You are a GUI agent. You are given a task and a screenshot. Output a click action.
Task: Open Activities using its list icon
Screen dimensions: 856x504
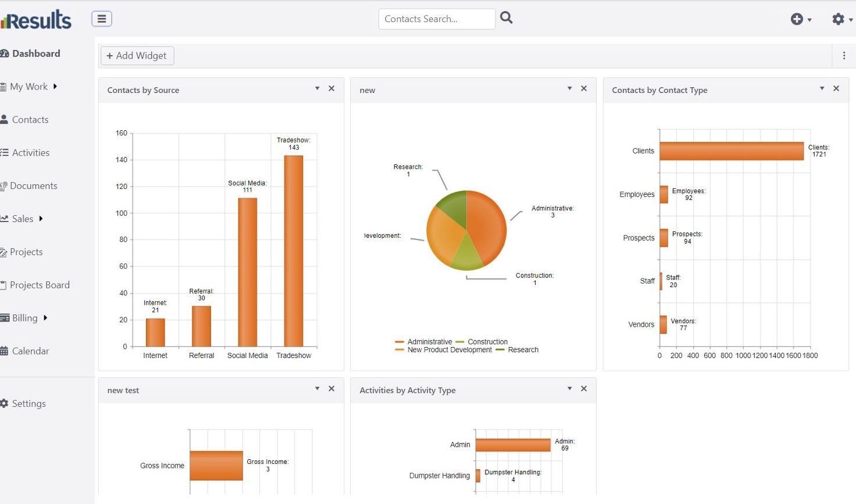[x=5, y=152]
